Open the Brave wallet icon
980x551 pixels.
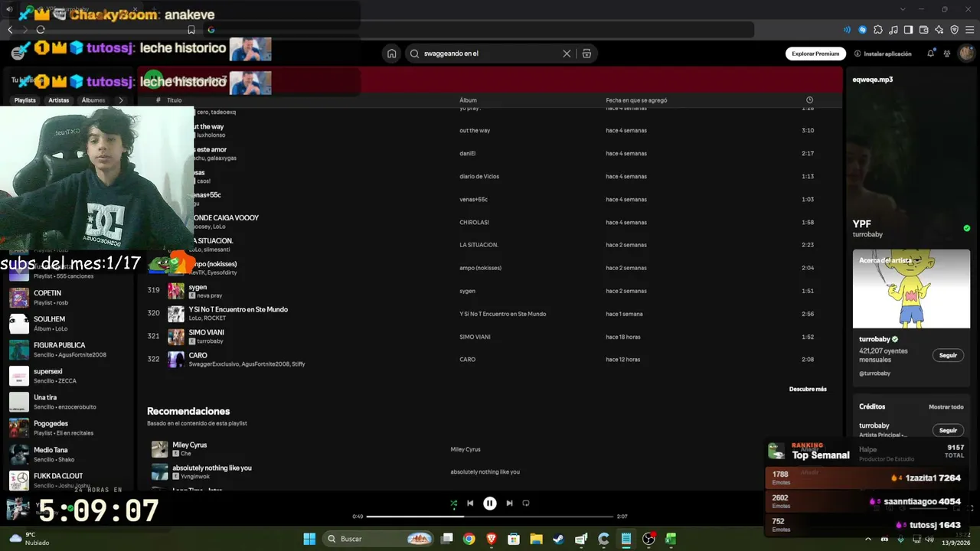click(924, 30)
